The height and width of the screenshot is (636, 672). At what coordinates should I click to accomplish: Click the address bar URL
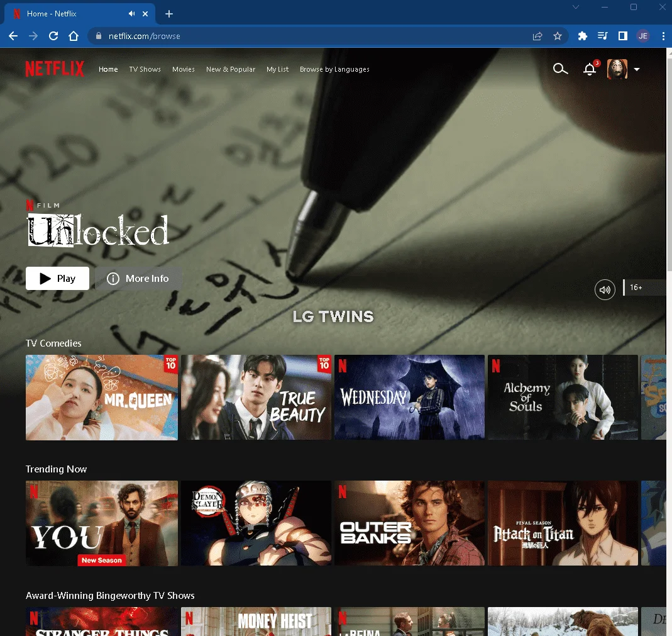tap(145, 36)
